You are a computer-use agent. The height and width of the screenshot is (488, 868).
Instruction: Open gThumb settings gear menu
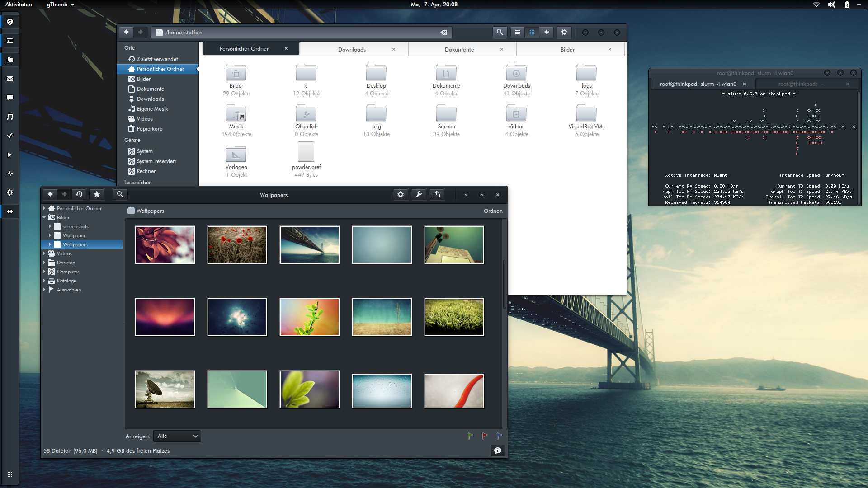coord(401,194)
